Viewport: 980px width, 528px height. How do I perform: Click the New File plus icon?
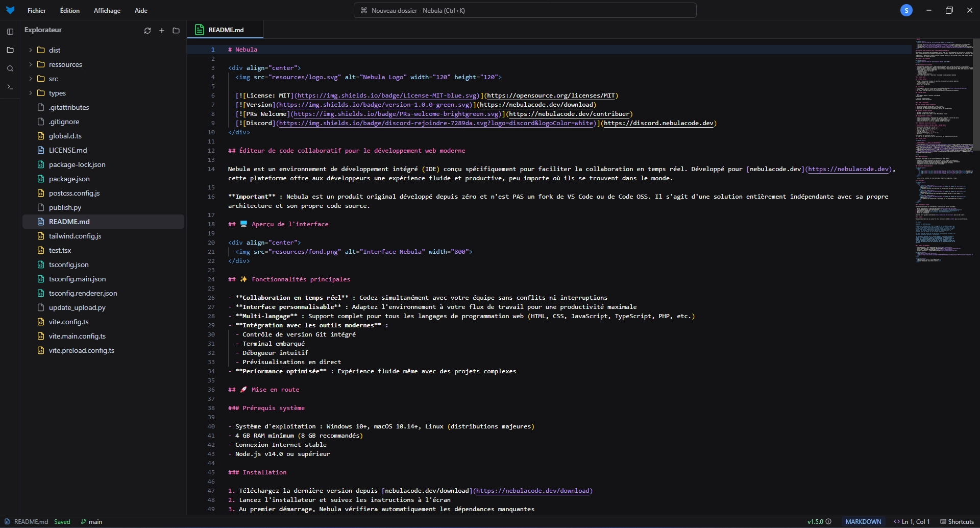[162, 31]
